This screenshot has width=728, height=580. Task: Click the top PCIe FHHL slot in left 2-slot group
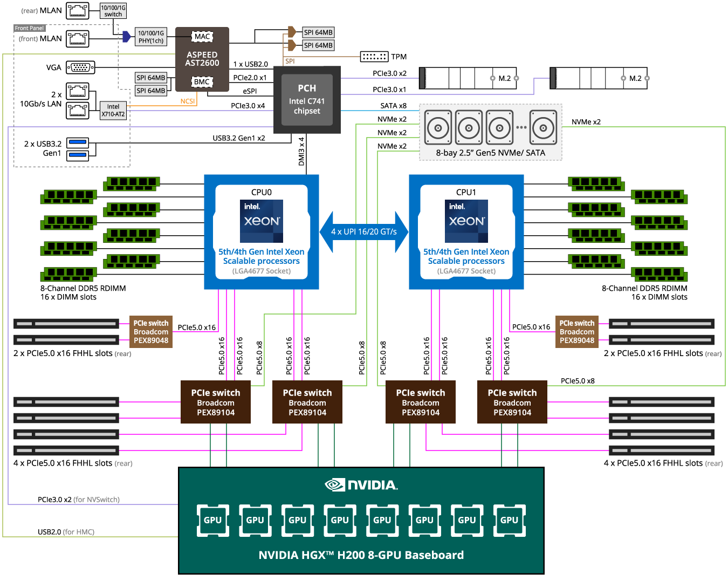coord(66,324)
